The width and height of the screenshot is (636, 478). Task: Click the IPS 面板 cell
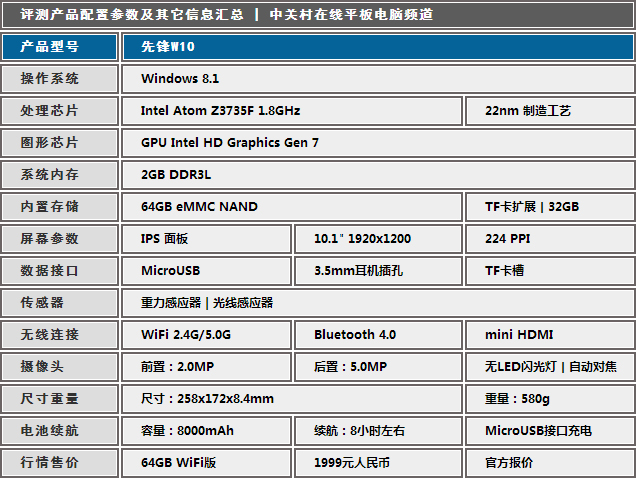point(207,239)
